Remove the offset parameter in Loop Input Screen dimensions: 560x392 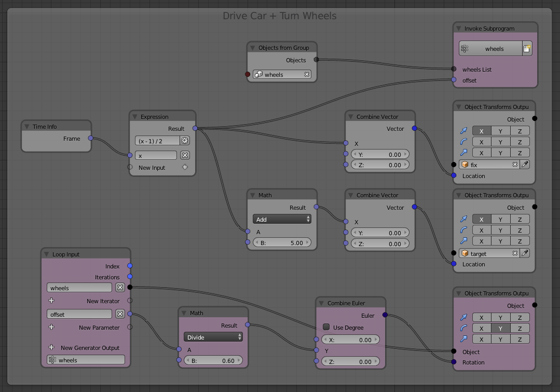[x=120, y=314]
